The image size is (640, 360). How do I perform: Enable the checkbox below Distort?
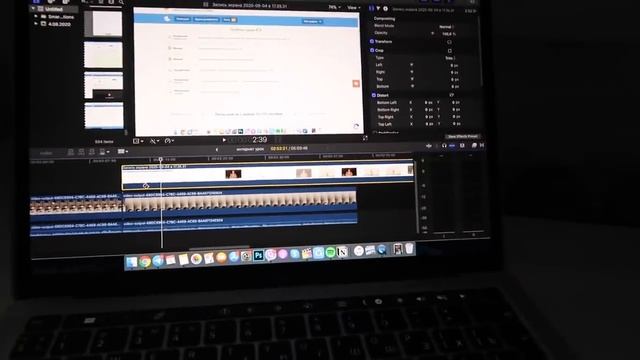tap(375, 133)
